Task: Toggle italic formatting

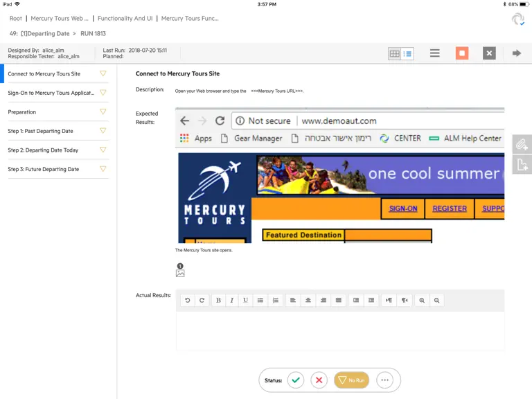Action: (x=232, y=300)
